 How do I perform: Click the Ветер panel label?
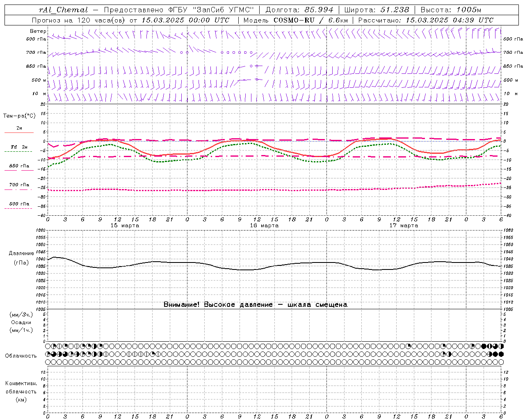click(x=38, y=31)
